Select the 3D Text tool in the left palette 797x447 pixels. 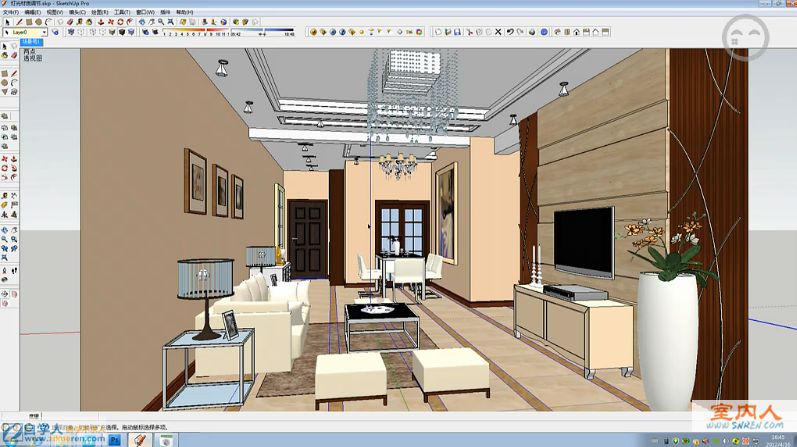14,214
